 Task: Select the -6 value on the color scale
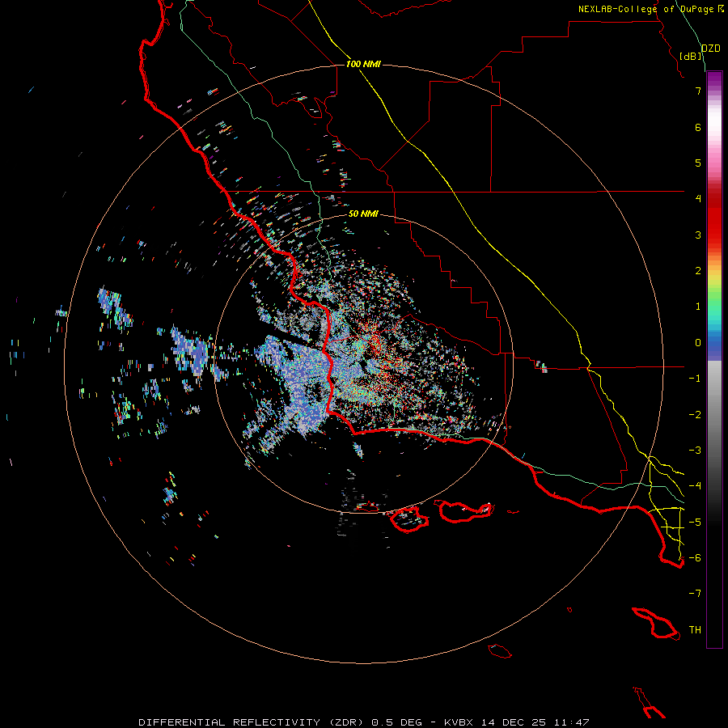pyautogui.click(x=695, y=558)
